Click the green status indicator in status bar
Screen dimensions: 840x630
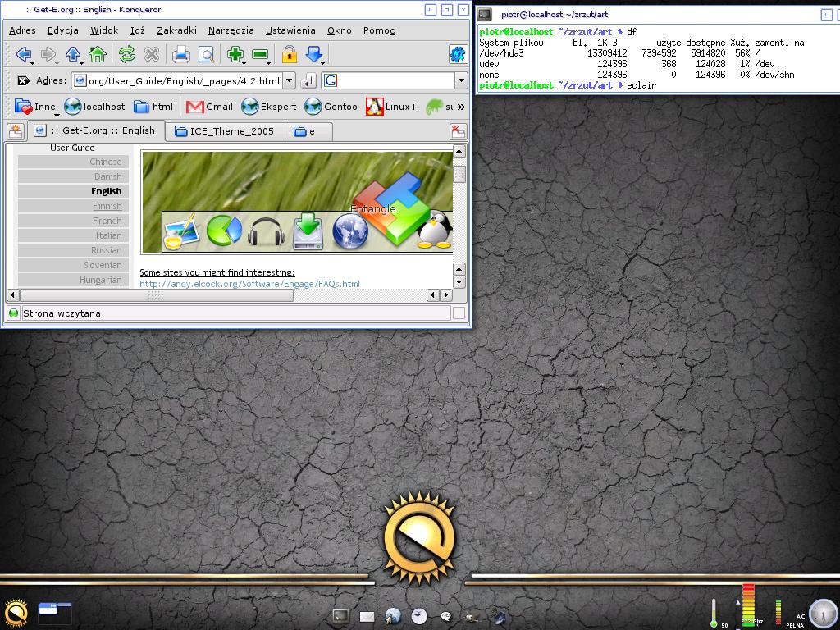click(13, 313)
